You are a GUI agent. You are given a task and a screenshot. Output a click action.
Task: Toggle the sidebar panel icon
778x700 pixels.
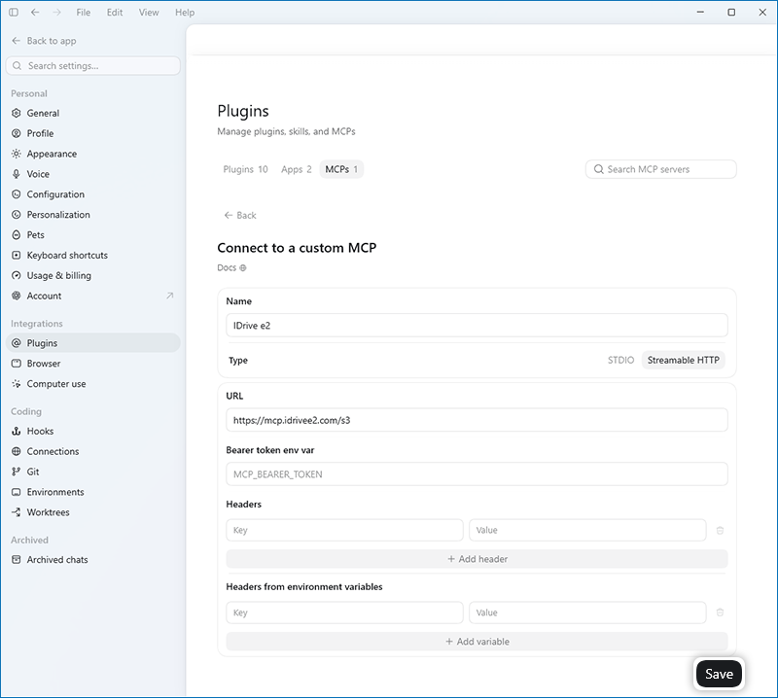[x=14, y=13]
